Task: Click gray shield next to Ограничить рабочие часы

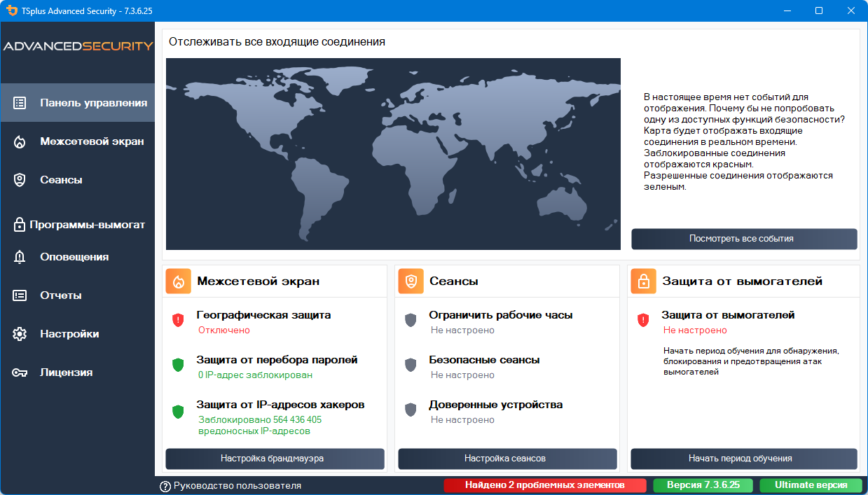Action: pyautogui.click(x=411, y=320)
